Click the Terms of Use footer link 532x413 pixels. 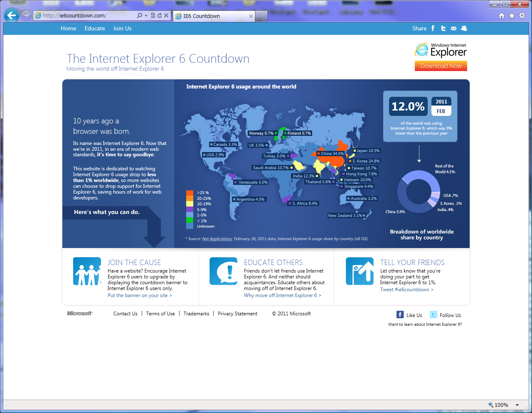click(x=160, y=314)
